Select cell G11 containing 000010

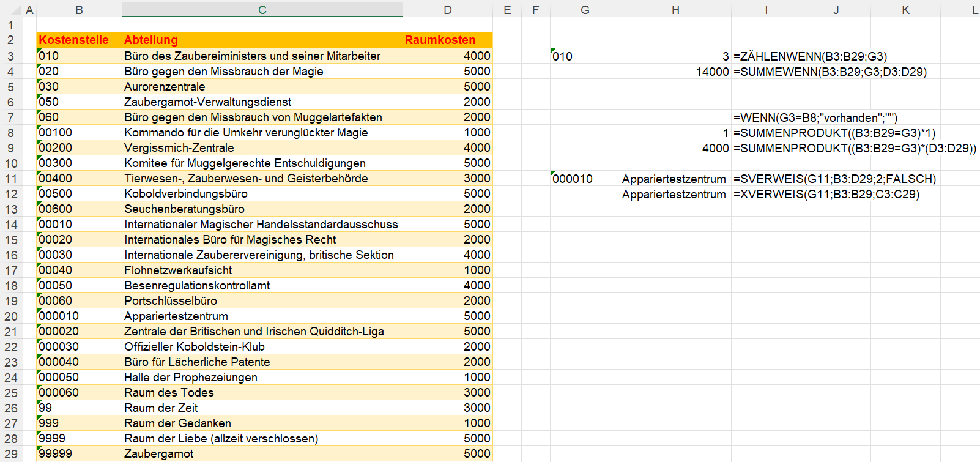pyautogui.click(x=584, y=179)
